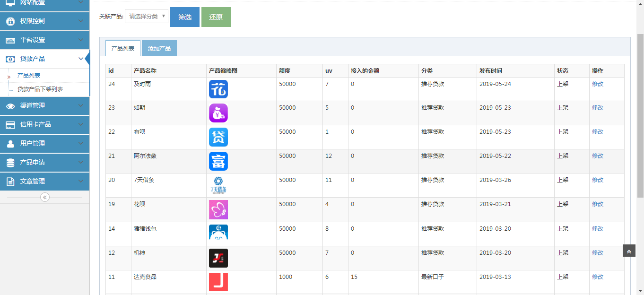Click the 花呗 product thumbnail

pos(218,209)
